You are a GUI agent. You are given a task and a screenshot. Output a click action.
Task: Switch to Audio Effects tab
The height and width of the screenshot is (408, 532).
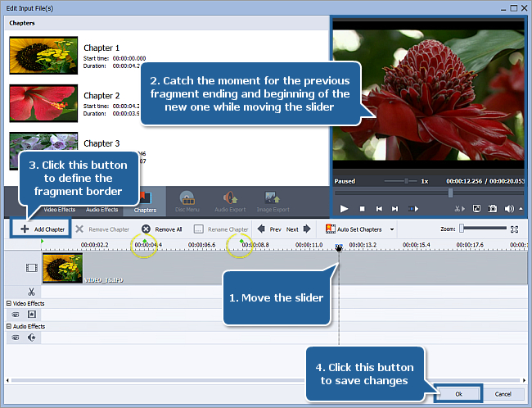click(x=101, y=210)
